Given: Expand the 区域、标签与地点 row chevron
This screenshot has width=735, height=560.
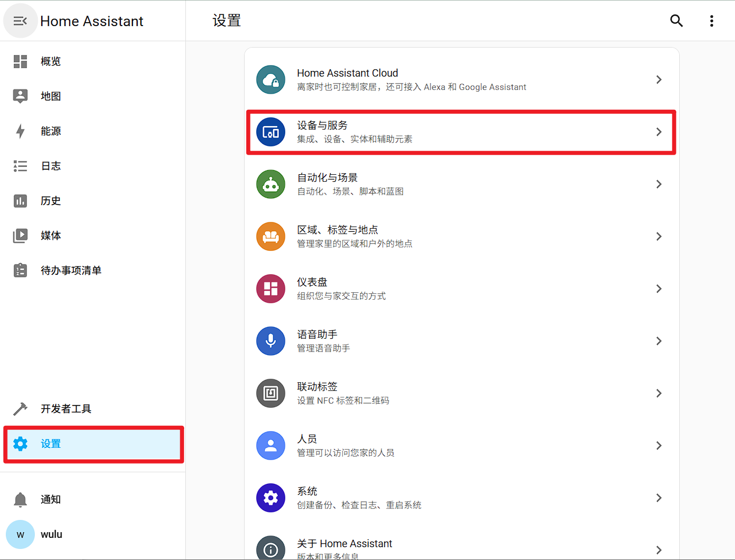Looking at the screenshot, I should click(659, 236).
